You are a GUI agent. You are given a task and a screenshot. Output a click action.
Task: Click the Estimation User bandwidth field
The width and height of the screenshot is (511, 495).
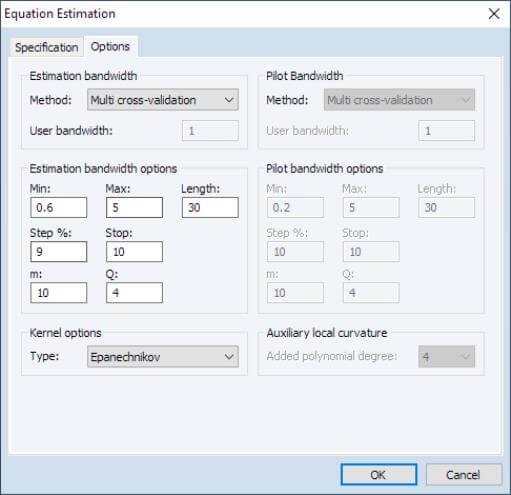tap(210, 131)
